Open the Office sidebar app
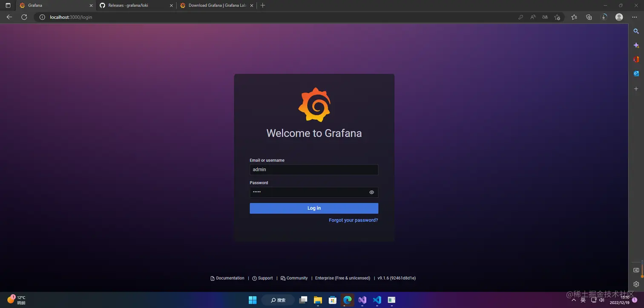644x308 pixels. [x=636, y=60]
